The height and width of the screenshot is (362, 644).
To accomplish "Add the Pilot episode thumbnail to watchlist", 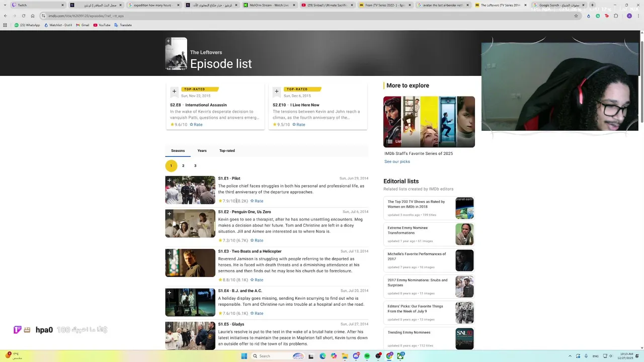I will pyautogui.click(x=170, y=180).
